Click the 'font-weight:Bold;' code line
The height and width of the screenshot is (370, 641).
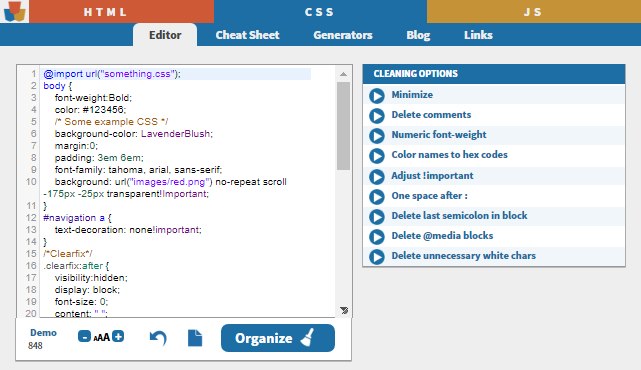pos(93,98)
